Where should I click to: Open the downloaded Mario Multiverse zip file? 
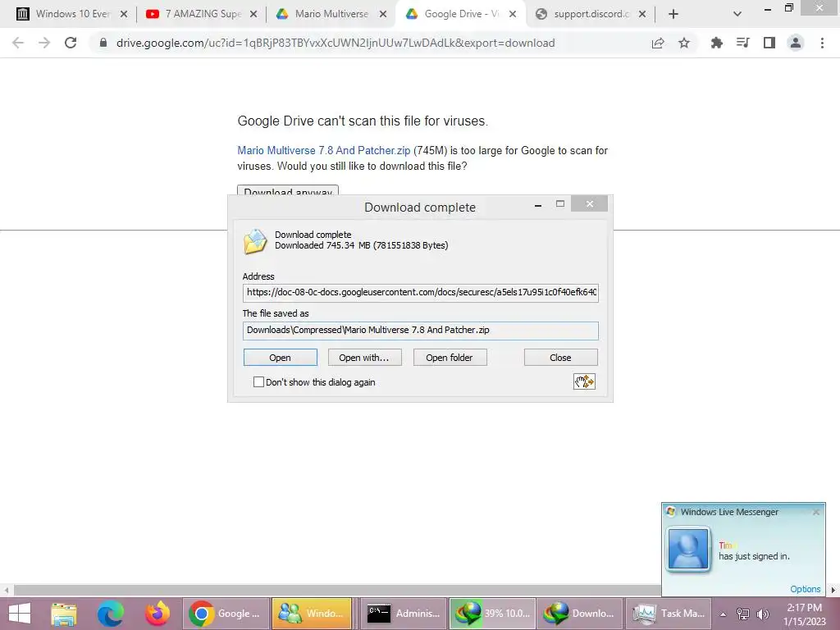pyautogui.click(x=281, y=358)
